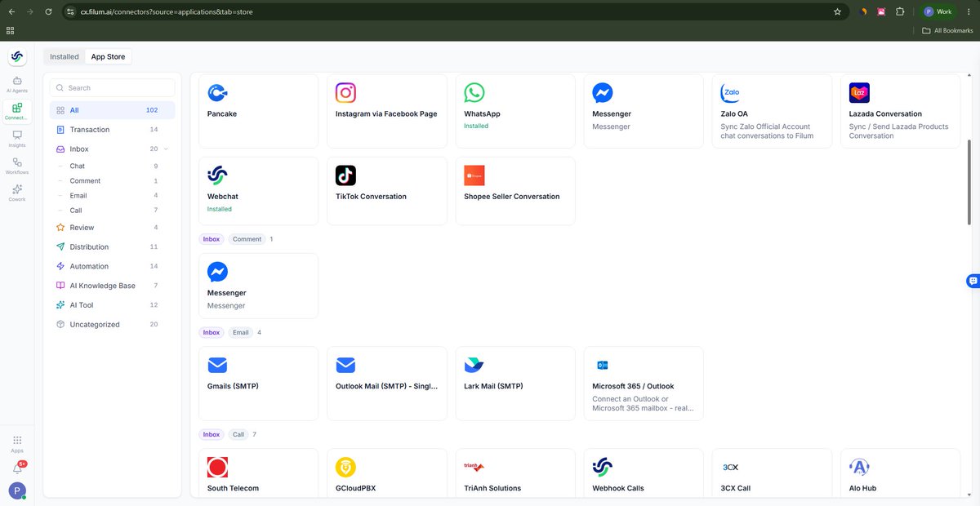The image size is (980, 506).
Task: Select the All category
Action: 112,110
